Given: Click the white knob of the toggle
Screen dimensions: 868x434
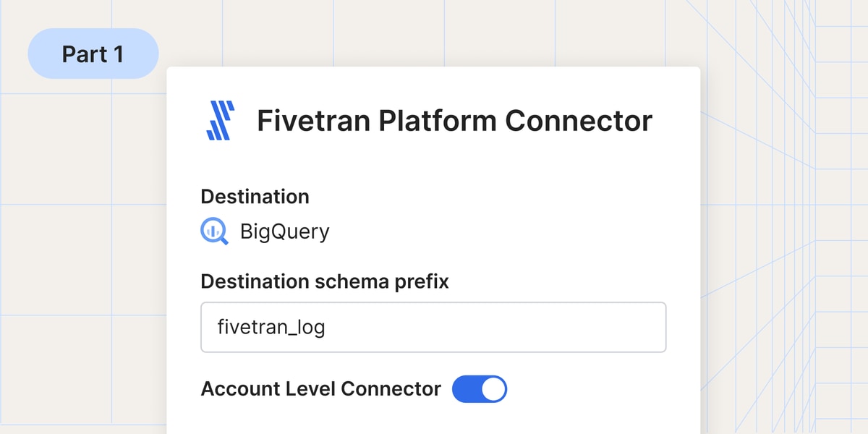Looking at the screenshot, I should coord(493,389).
